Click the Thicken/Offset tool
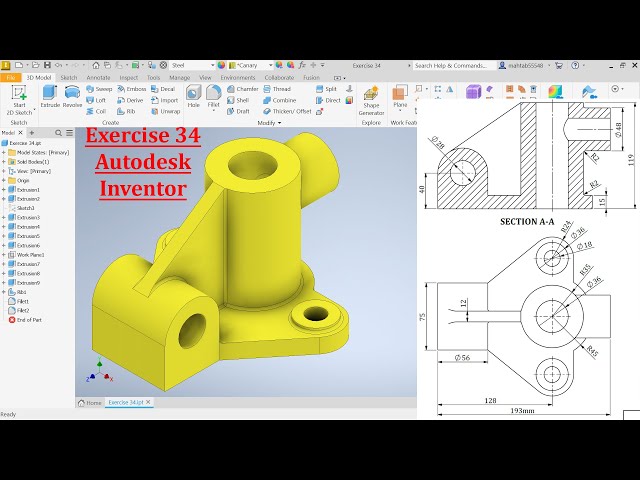 (x=287, y=111)
